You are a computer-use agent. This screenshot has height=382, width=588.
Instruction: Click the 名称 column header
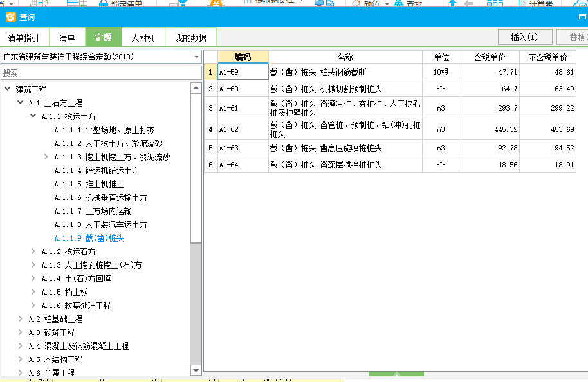coord(345,57)
